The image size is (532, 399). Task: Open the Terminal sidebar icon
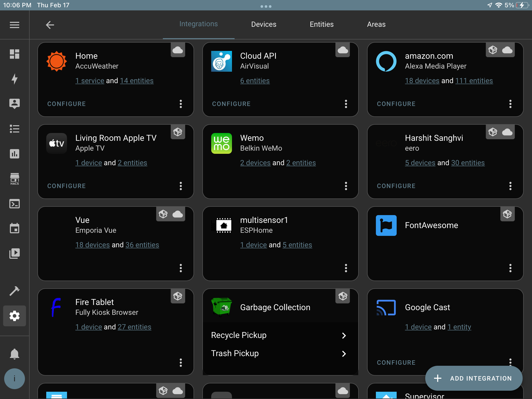click(15, 204)
